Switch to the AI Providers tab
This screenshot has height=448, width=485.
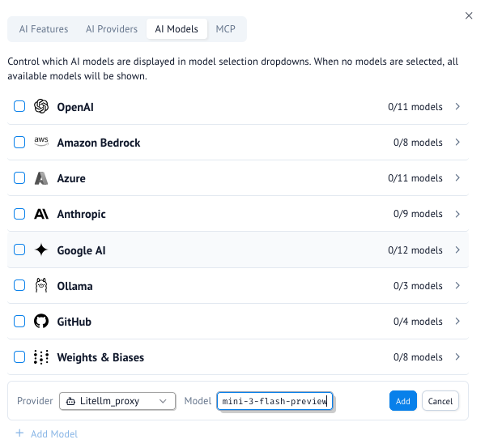coord(112,29)
